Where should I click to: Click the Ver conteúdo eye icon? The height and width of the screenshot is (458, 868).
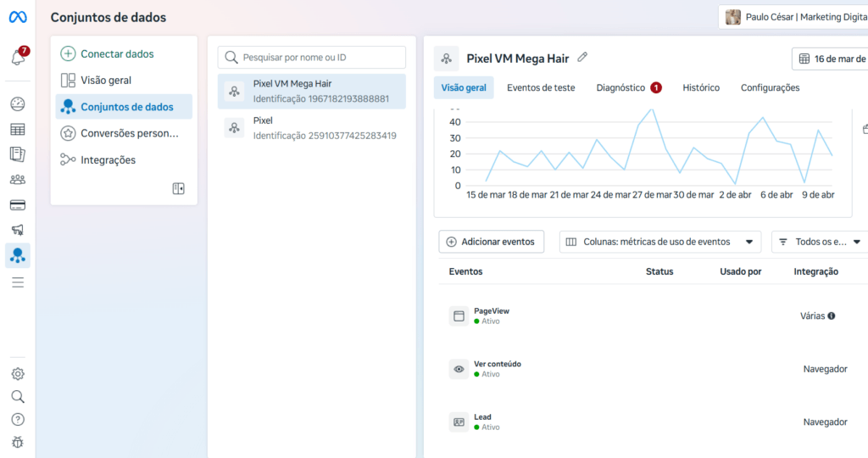[x=459, y=369]
